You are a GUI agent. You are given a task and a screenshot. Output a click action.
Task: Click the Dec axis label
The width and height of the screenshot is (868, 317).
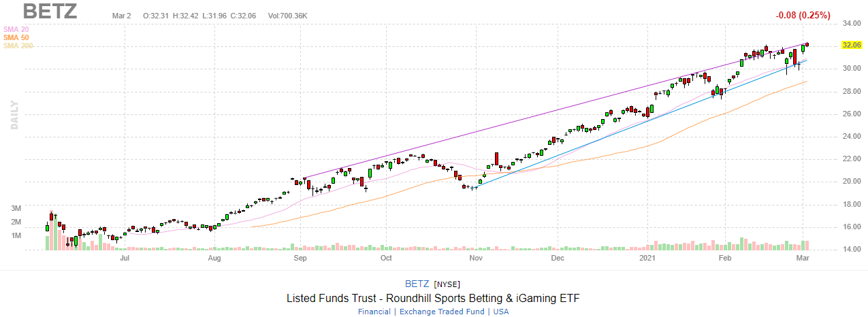click(558, 258)
